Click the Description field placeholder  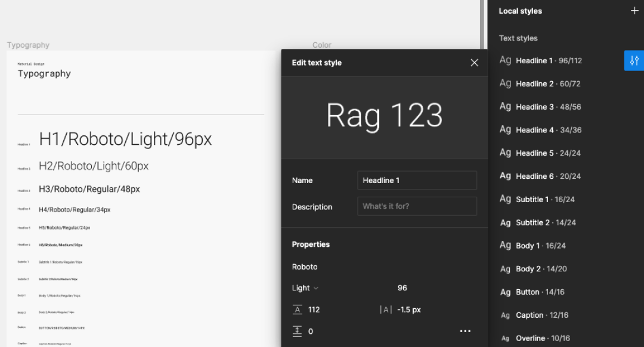pos(417,206)
